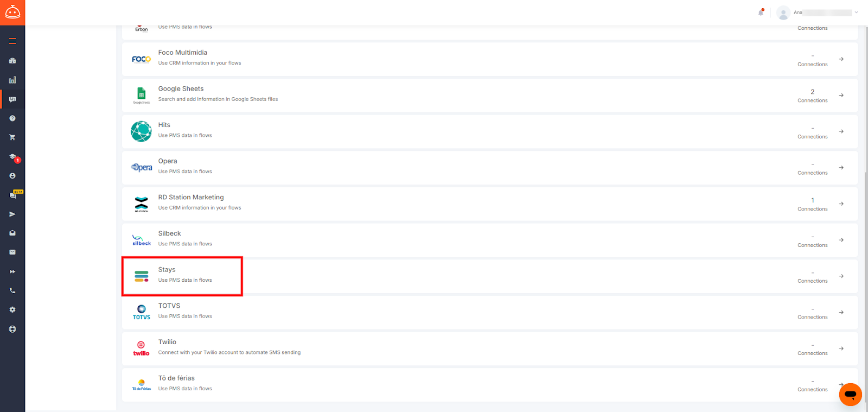The image size is (868, 412).
Task: Open the shopping cart icon in sidebar
Action: pos(12,137)
